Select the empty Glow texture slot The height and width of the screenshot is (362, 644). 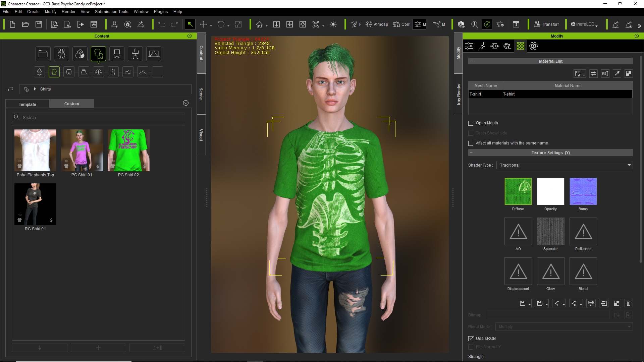pos(550,271)
